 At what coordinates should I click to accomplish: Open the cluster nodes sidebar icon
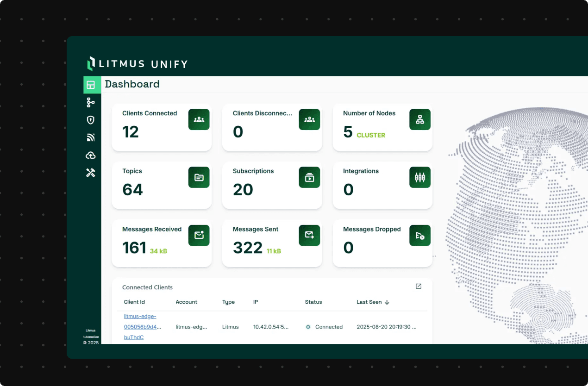91,102
